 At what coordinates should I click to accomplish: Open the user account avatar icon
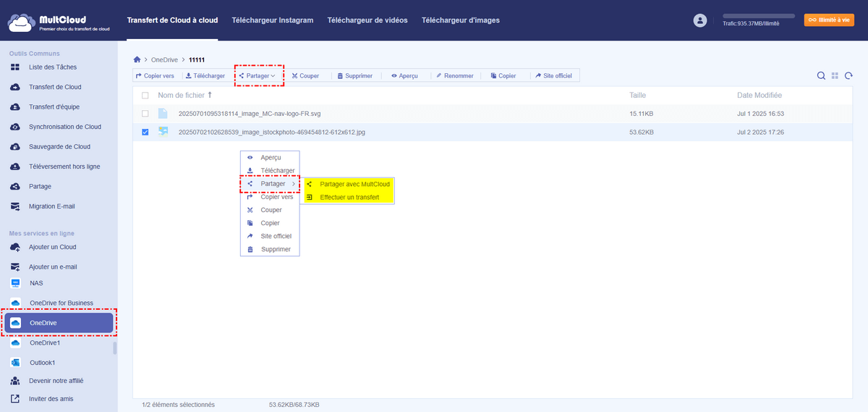click(x=699, y=21)
